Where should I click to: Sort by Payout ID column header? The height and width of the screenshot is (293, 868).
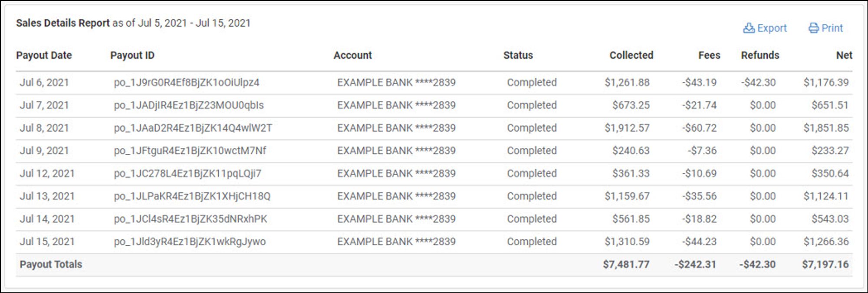pyautogui.click(x=132, y=55)
